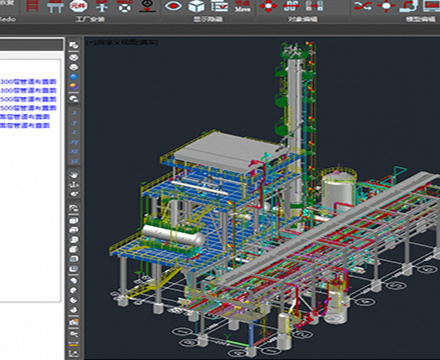
Task: Open the first 300层管道布置图 link
Action: [28, 82]
